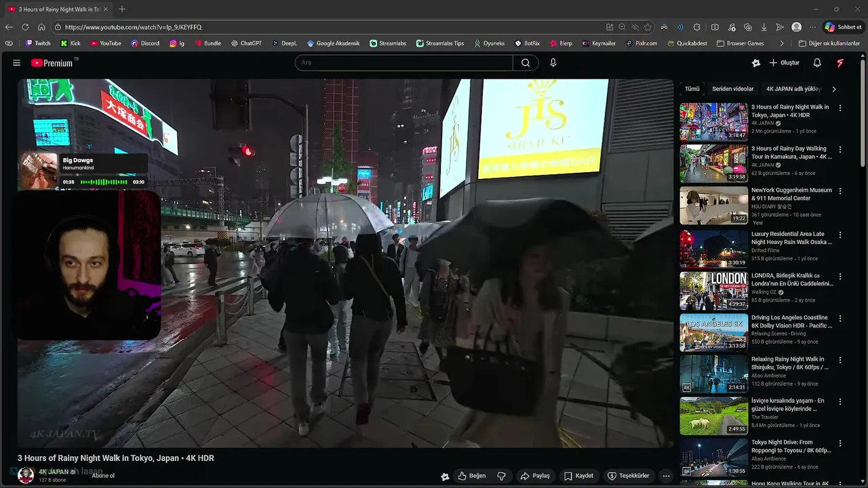Click the Oluştur create button

coord(785,62)
